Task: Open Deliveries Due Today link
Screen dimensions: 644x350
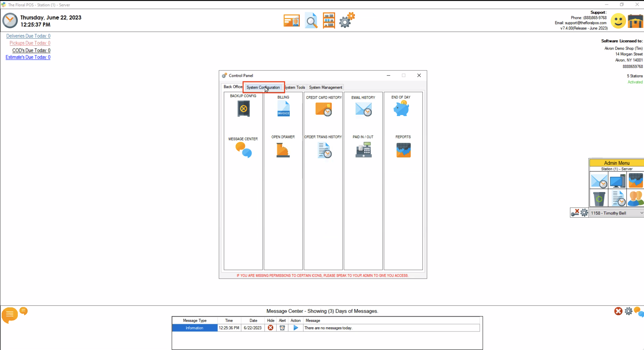Action: point(28,36)
